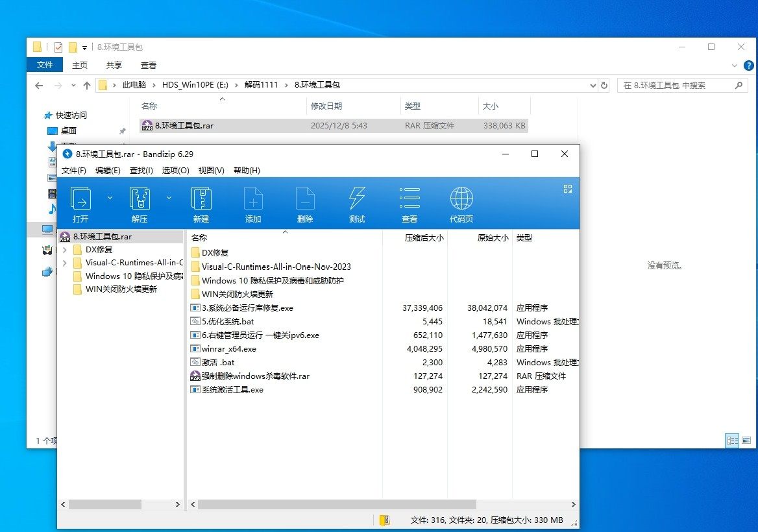Viewport: 758px width, 532px height.
Task: Expand the Visual-C-Runtimes tree node
Action: pyautogui.click(x=64, y=263)
